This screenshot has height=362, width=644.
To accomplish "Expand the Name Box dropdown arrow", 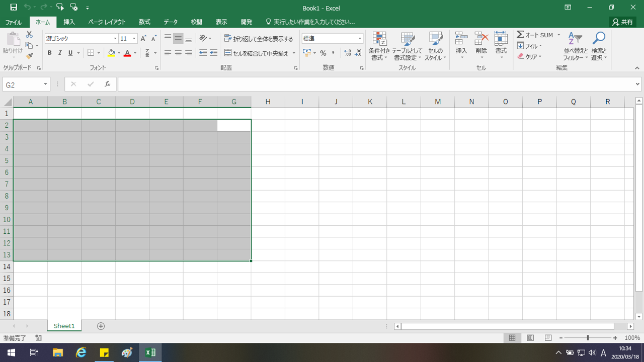I will pyautogui.click(x=46, y=84).
